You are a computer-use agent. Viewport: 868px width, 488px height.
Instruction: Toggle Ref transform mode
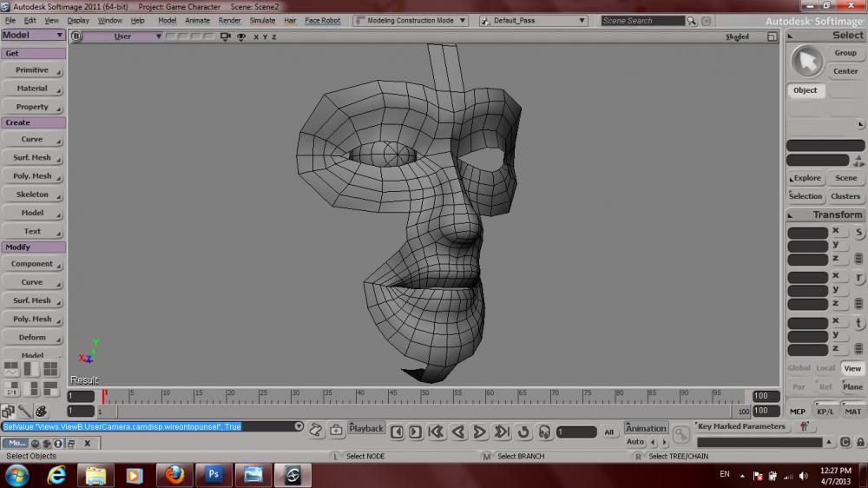pyautogui.click(x=825, y=386)
